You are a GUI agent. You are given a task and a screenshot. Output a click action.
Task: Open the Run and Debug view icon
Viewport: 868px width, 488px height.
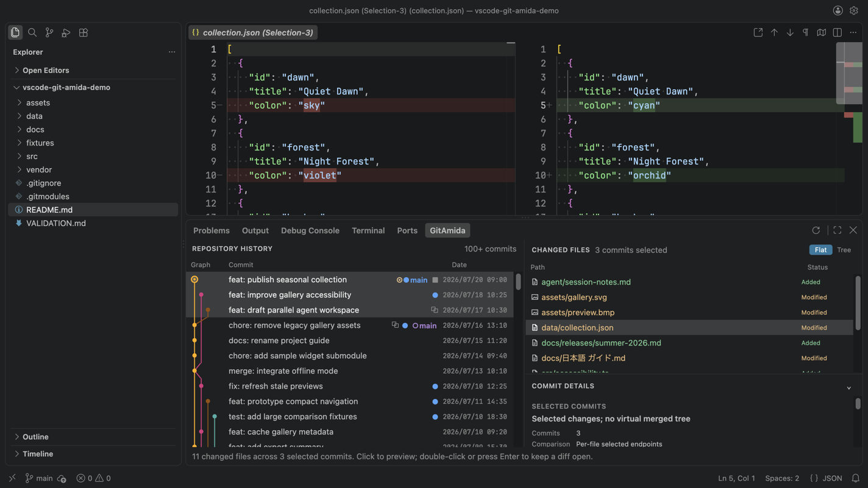coord(66,32)
